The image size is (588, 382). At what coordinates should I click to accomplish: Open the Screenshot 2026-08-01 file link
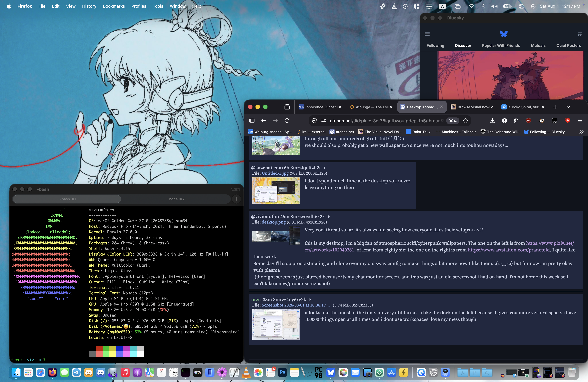coord(295,305)
